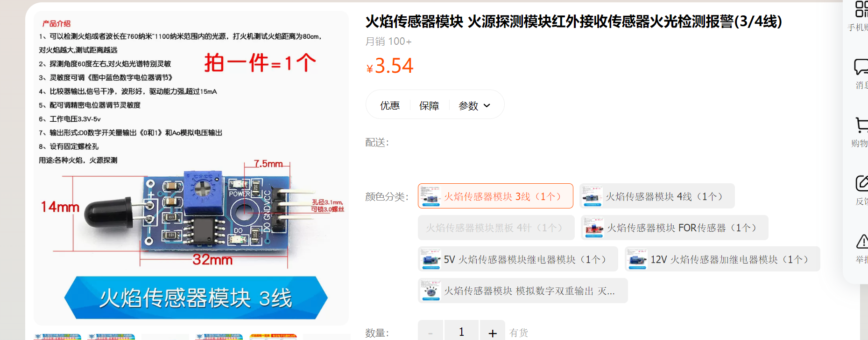The width and height of the screenshot is (868, 340).
Task: Switch to the 保障 tab
Action: [429, 106]
